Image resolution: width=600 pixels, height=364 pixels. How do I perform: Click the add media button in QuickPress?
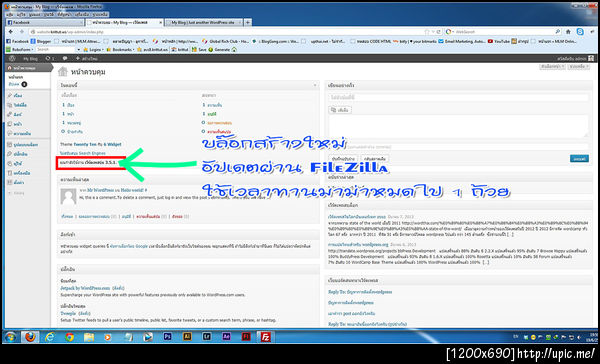point(340,110)
